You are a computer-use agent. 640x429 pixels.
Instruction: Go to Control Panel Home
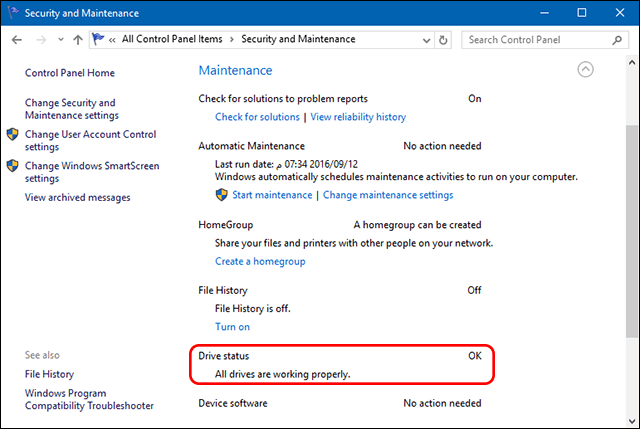coord(70,73)
